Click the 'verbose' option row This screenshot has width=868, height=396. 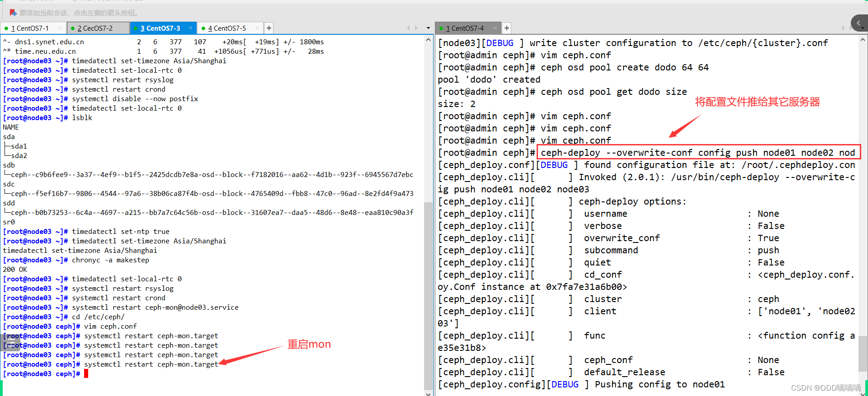603,226
